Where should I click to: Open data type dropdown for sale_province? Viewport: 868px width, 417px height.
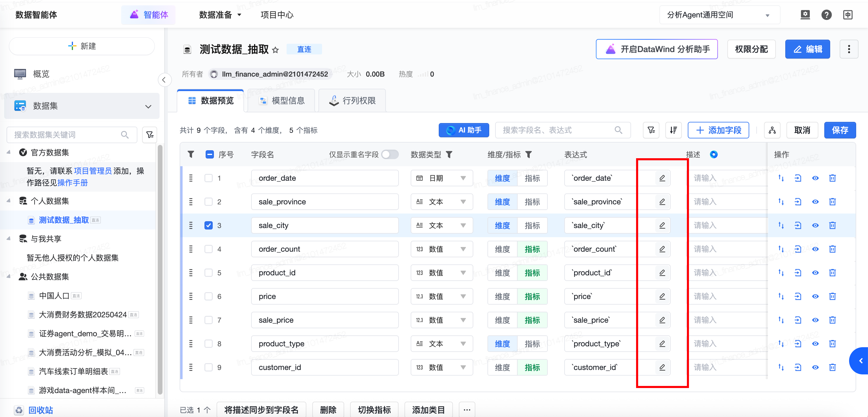coord(441,201)
